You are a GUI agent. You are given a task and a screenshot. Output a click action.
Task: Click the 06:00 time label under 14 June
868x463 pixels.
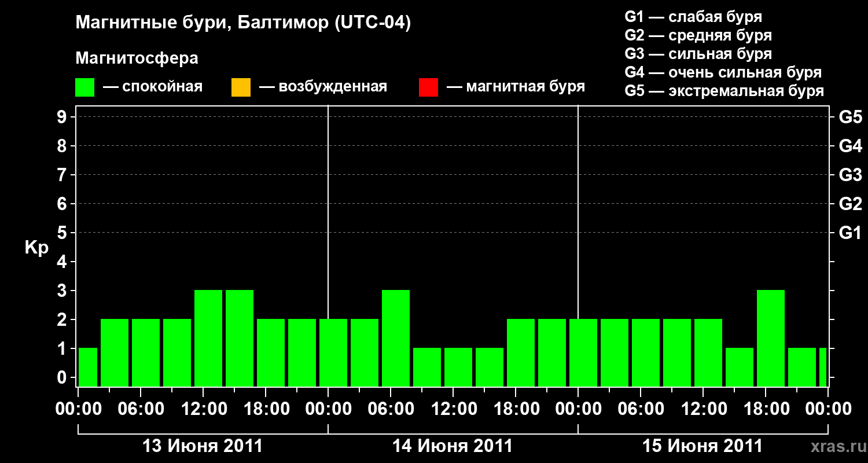click(x=391, y=409)
